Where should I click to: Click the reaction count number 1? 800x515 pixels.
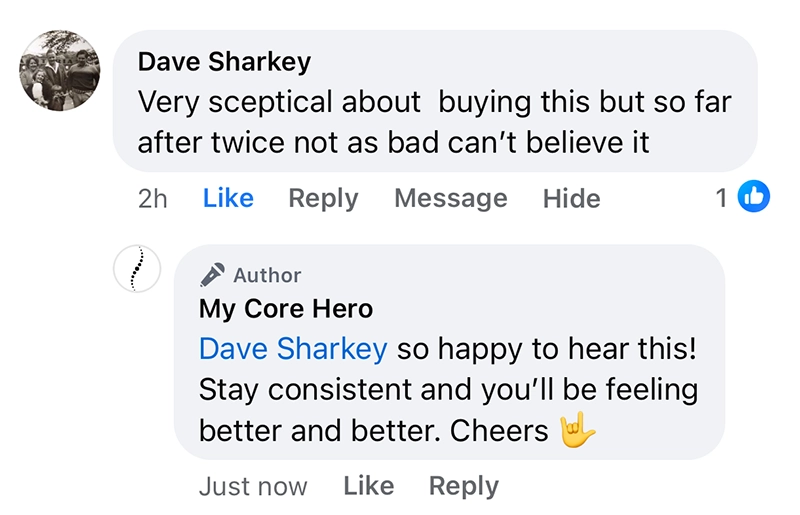[722, 198]
